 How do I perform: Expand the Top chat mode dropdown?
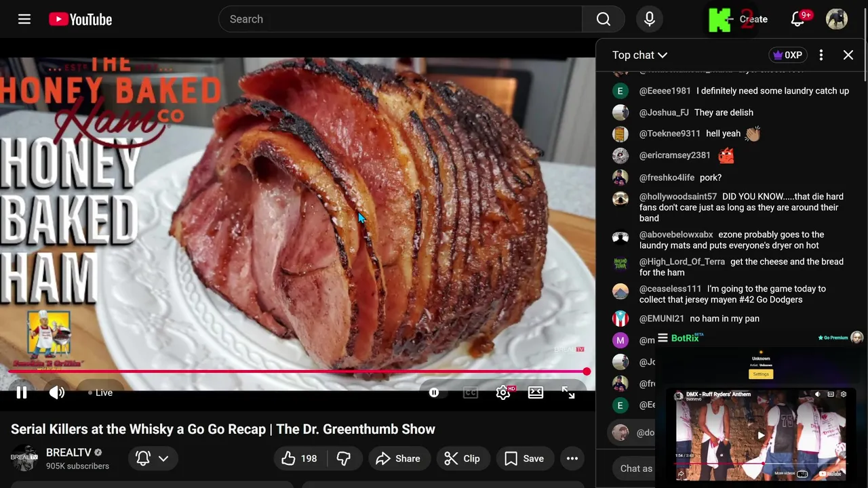(x=639, y=55)
